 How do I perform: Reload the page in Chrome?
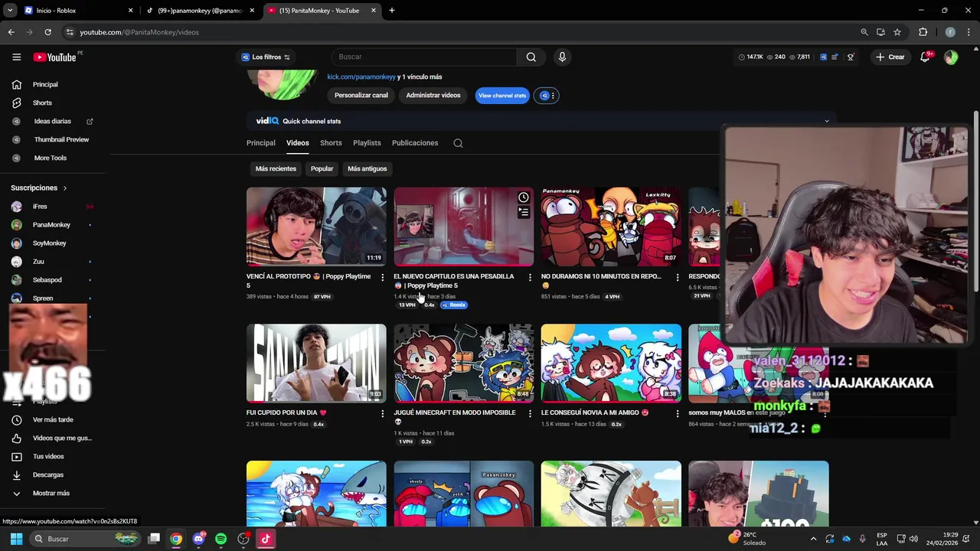click(x=47, y=32)
